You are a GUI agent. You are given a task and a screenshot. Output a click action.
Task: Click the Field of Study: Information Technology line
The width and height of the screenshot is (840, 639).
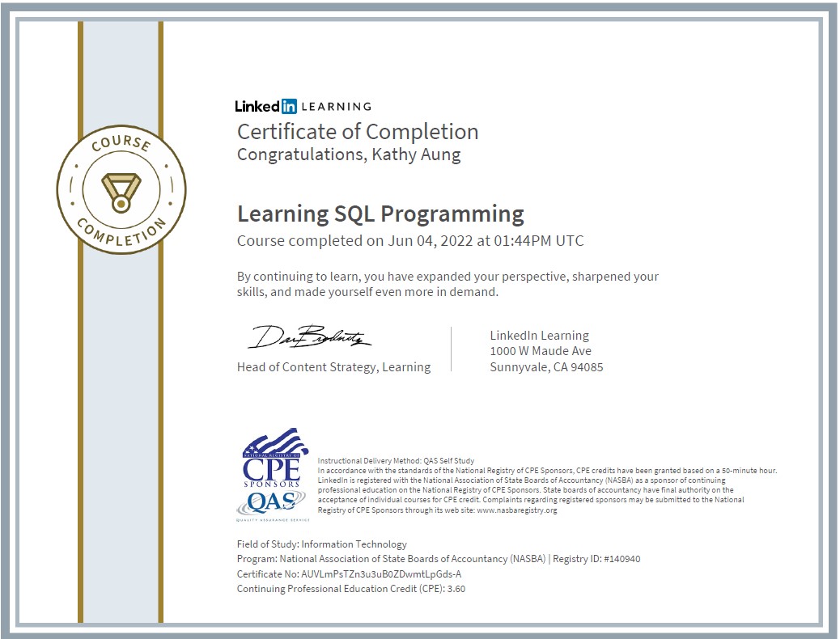(322, 544)
